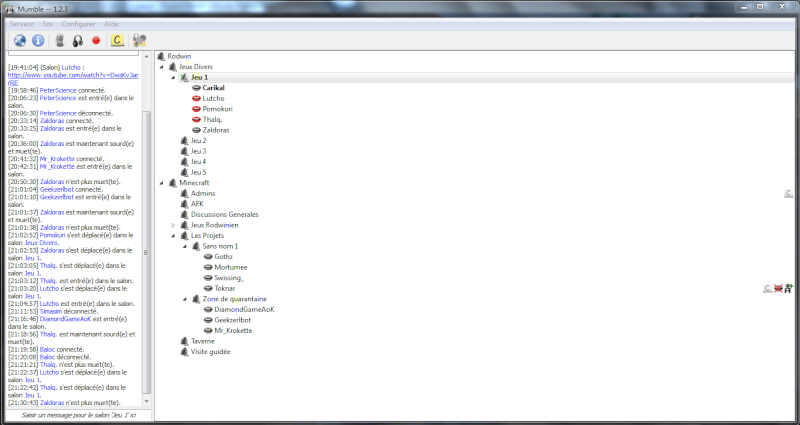The image size is (800, 425).
Task: Click the Jeux Divers link in the chat log
Action: tap(41, 243)
